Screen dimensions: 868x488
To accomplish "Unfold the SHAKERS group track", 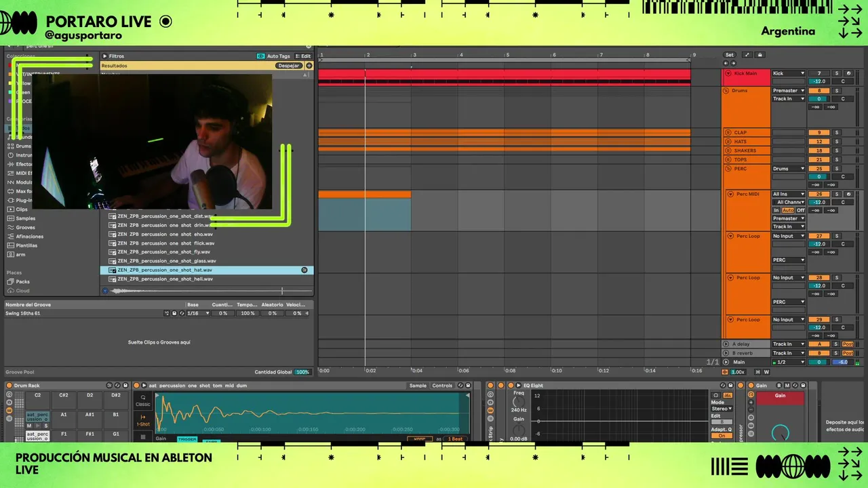I will tap(728, 150).
